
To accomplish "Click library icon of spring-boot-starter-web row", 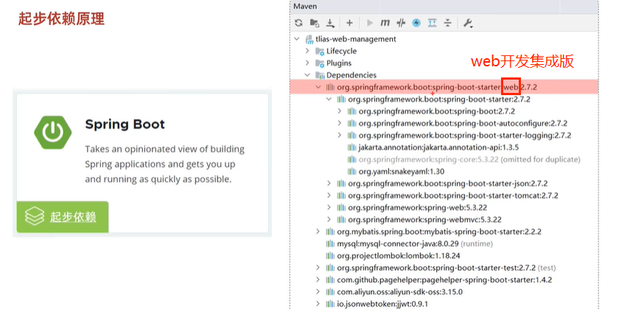I will (330, 87).
